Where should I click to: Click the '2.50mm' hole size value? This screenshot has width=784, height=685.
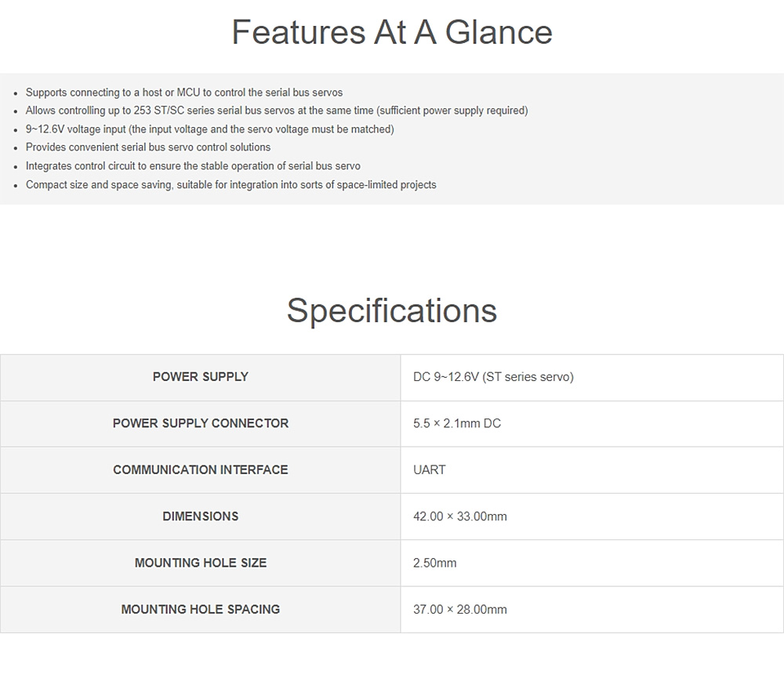(435, 563)
